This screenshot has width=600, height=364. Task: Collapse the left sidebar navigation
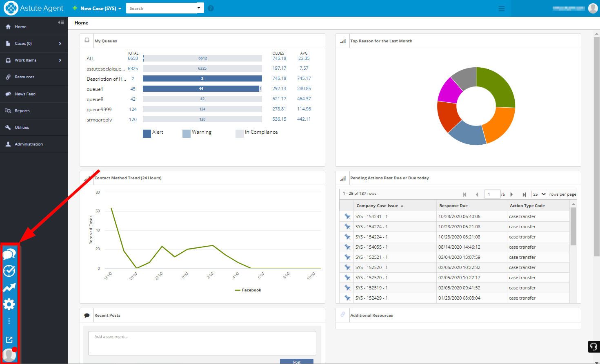click(61, 22)
